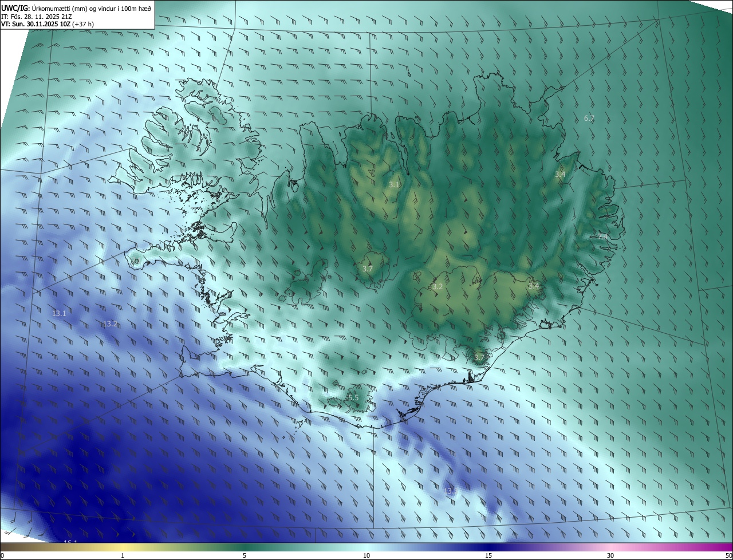The height and width of the screenshot is (560, 733).
Task: Click the 13.2 value label west of Iceland
Action: click(110, 324)
